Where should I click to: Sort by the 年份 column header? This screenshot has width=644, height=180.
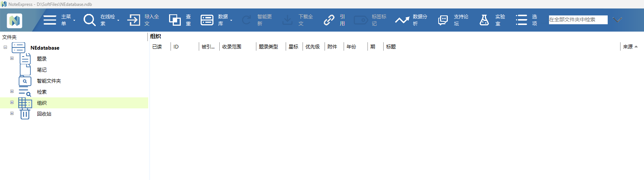[355, 47]
